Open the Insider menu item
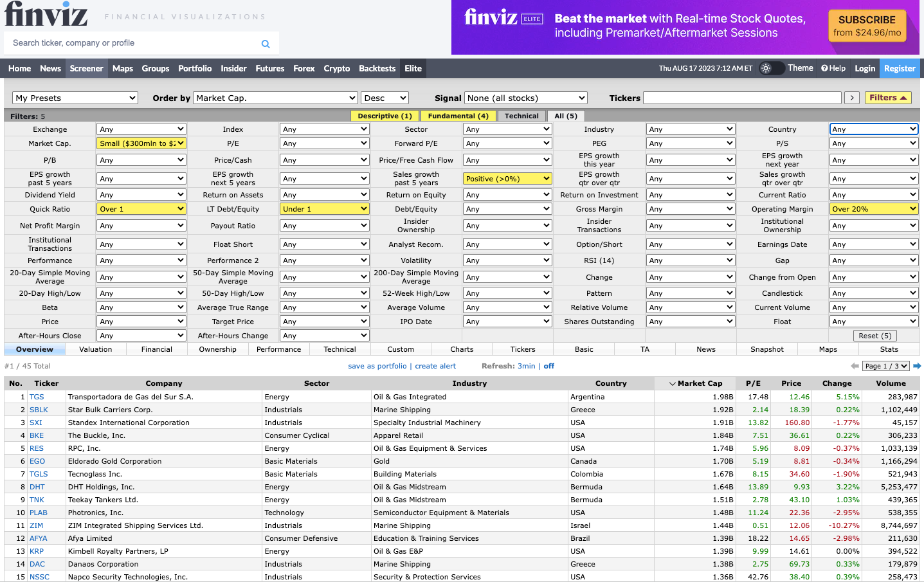This screenshot has height=582, width=924. pos(233,68)
